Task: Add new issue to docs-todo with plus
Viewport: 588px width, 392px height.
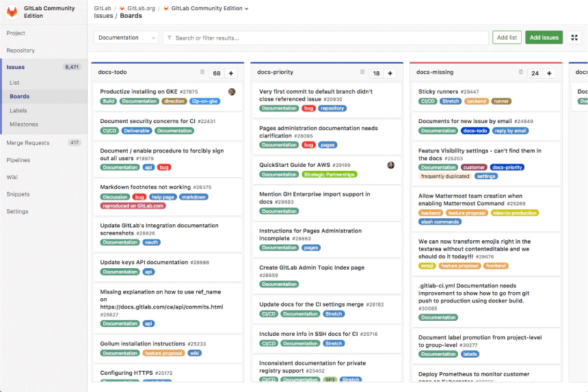Action: [231, 73]
